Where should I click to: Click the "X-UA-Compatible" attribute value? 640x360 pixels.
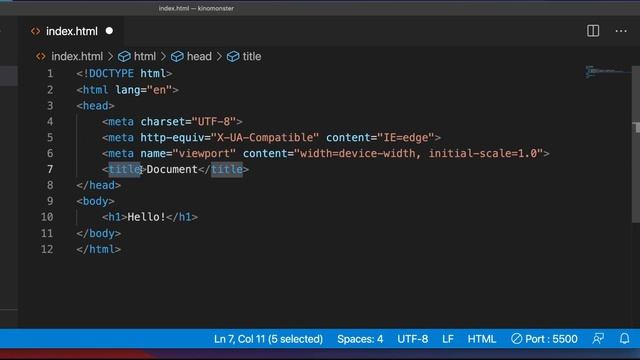(x=265, y=138)
